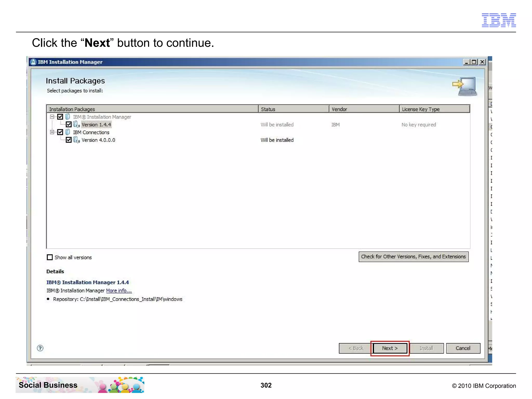Click the disabled < Back button
532x399 pixels.
point(355,348)
